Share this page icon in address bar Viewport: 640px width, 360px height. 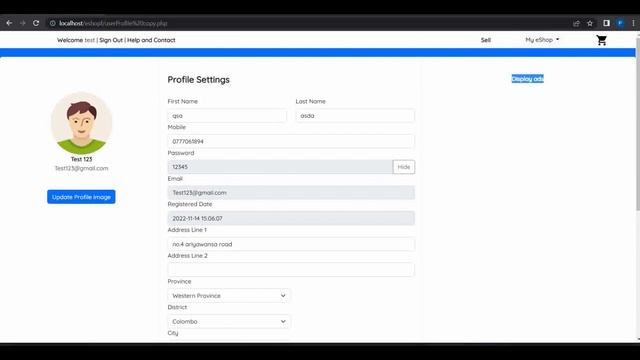pos(576,23)
